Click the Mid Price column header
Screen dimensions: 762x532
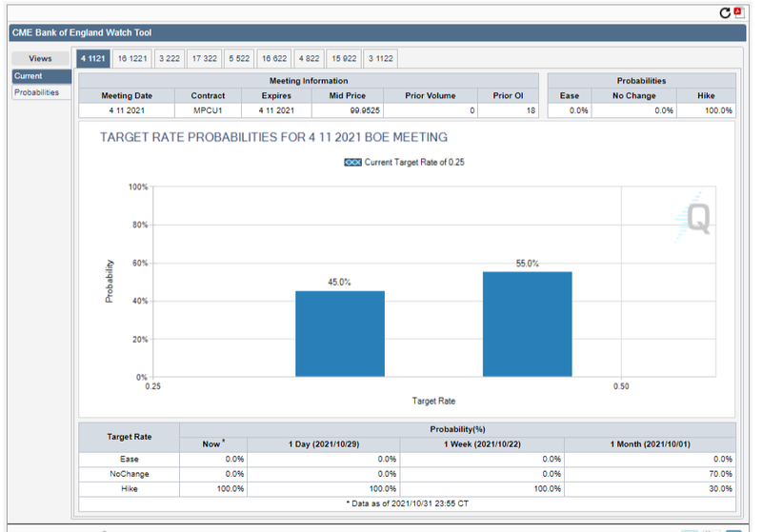coord(348,95)
